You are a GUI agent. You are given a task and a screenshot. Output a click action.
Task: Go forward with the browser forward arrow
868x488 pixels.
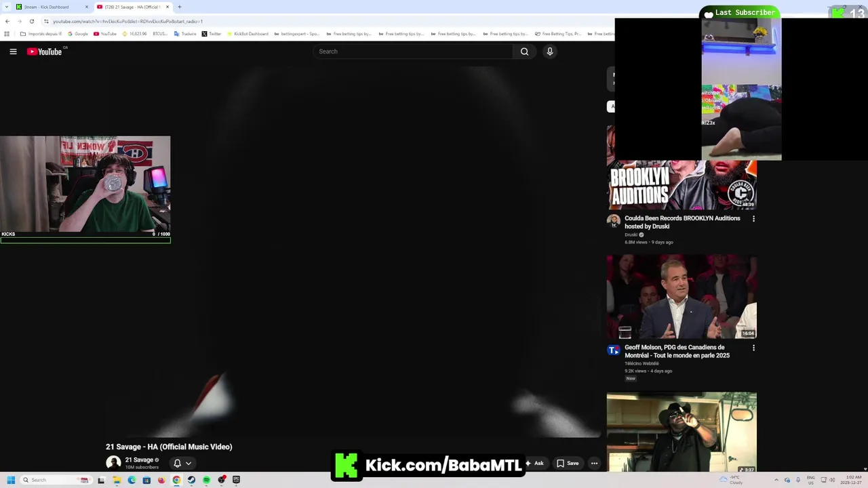tap(19, 21)
